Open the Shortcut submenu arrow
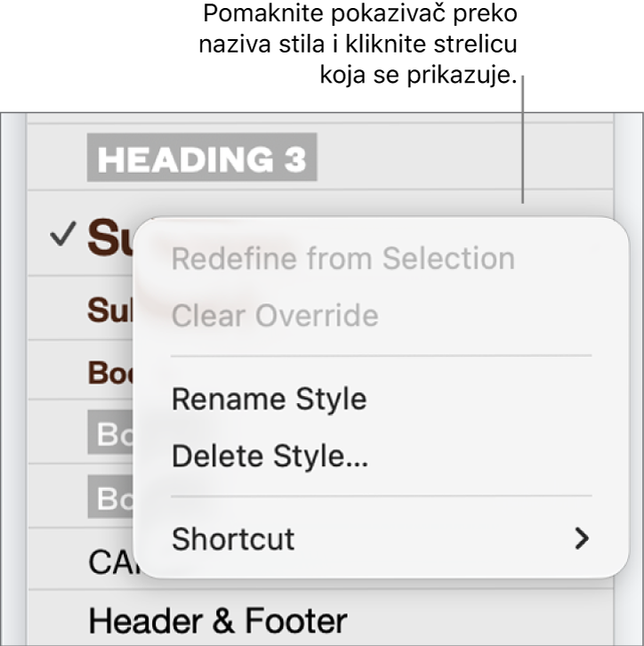The image size is (644, 646). (582, 538)
